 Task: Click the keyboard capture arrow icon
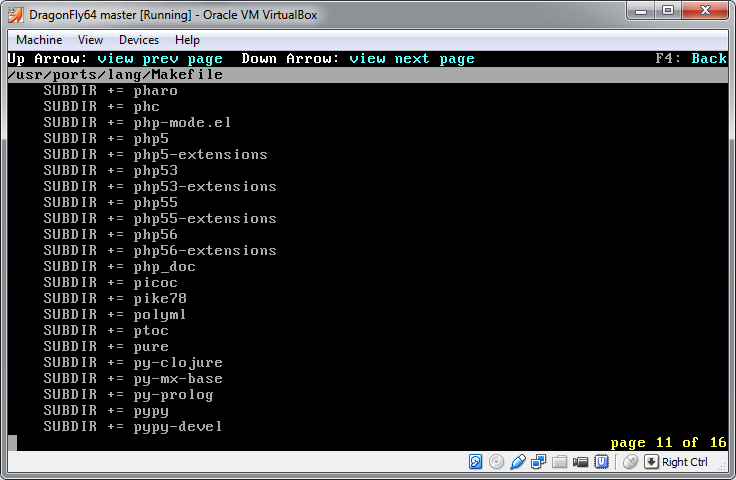click(x=651, y=462)
